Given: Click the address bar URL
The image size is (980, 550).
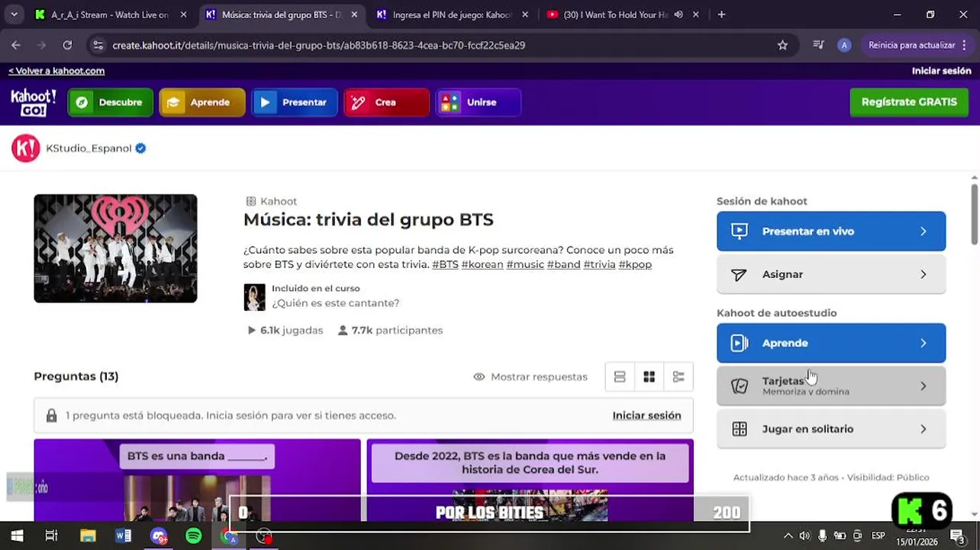Looking at the screenshot, I should coord(318,45).
